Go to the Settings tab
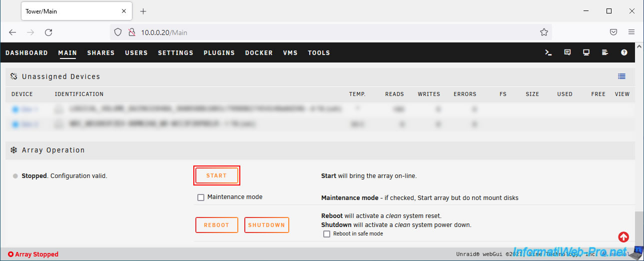Viewport: 644px width, 261px height. click(175, 53)
